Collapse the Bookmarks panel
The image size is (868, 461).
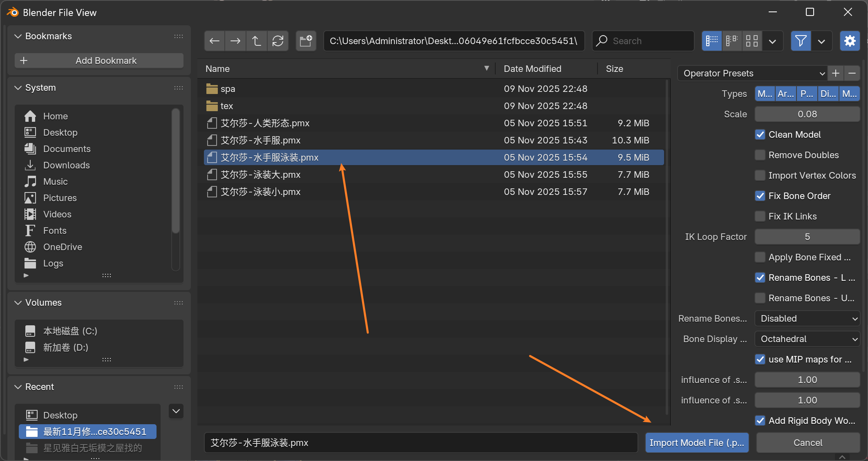[18, 36]
